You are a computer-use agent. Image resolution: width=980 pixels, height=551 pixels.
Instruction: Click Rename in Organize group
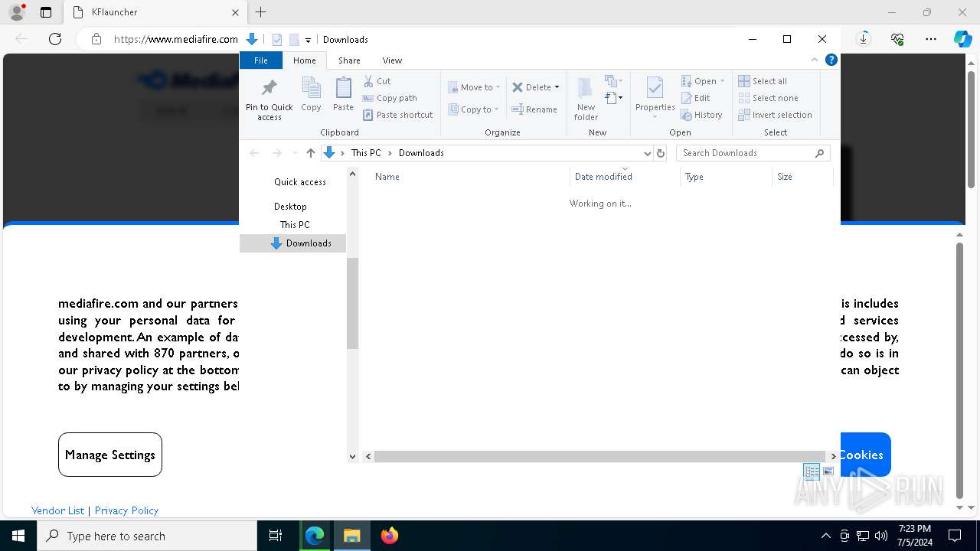click(534, 109)
